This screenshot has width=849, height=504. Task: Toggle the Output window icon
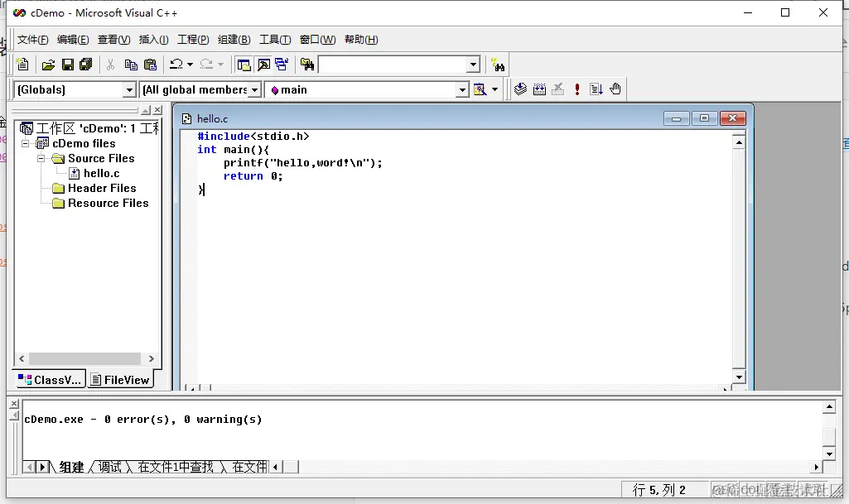pyautogui.click(x=263, y=65)
